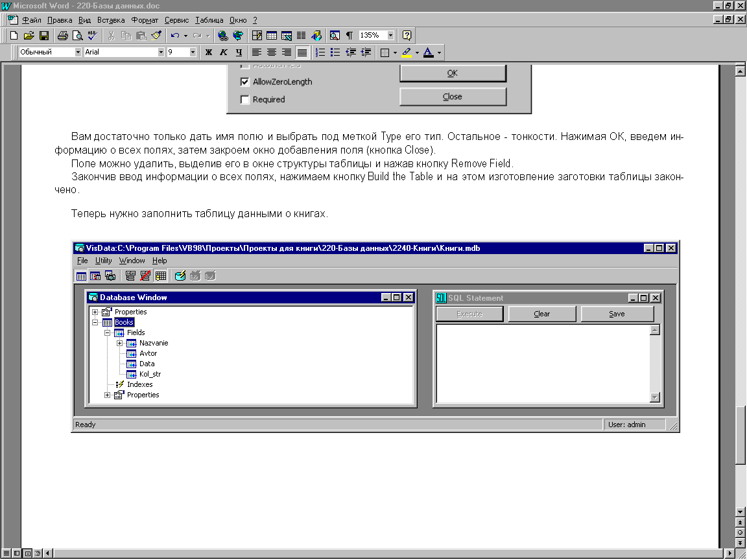Viewport: 747px width, 560px height.
Task: Open the Сервис menu
Action: coord(177,20)
